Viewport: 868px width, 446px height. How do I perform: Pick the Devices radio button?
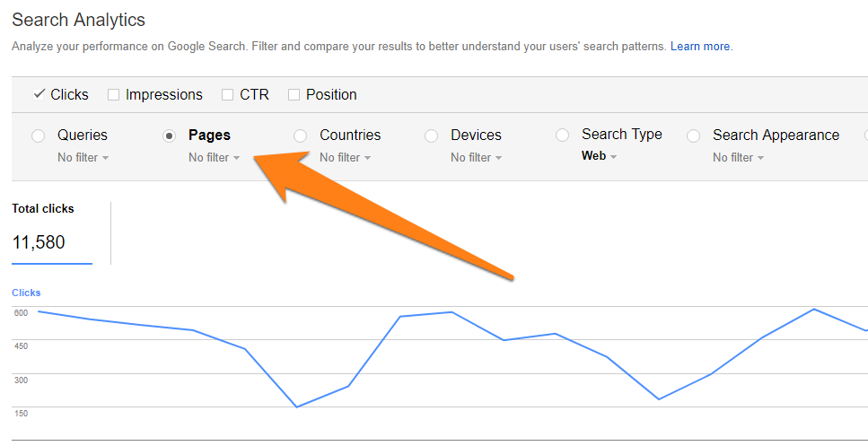(x=431, y=136)
